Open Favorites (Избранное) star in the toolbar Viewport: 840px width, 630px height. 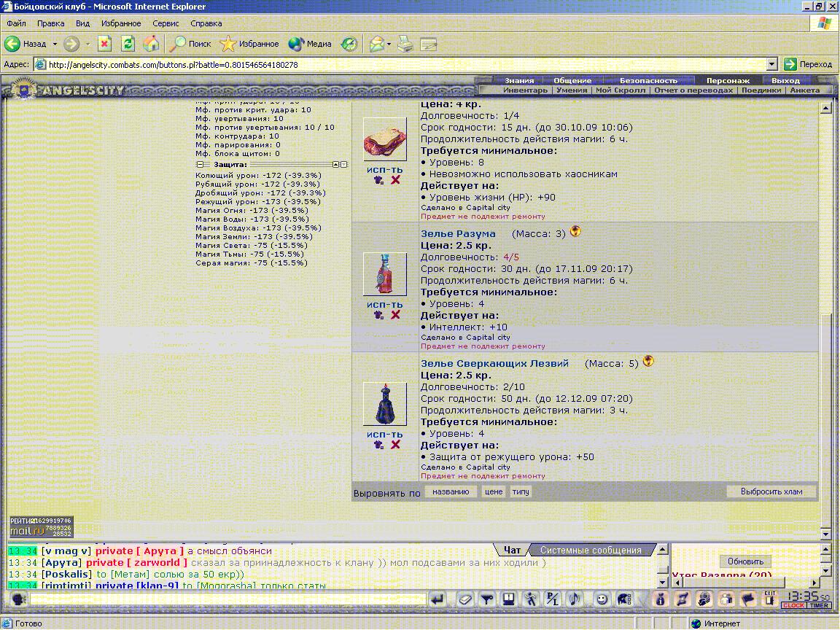tap(249, 44)
